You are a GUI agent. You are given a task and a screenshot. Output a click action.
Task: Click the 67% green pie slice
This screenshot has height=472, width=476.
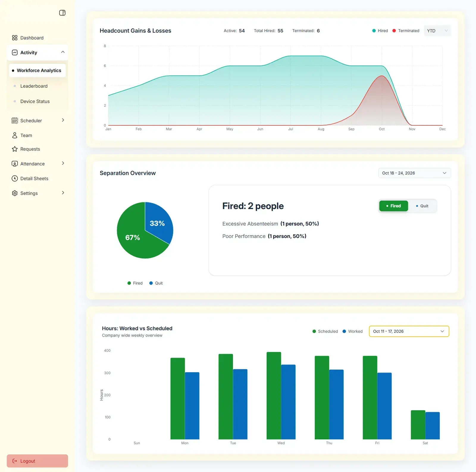click(x=133, y=238)
